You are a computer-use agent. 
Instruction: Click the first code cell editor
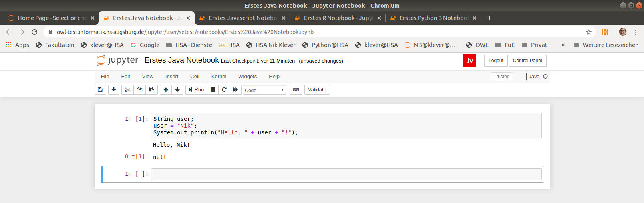[x=346, y=126]
